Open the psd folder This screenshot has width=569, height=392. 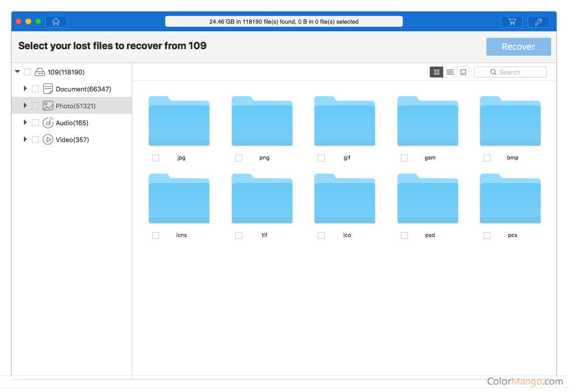[x=427, y=199]
